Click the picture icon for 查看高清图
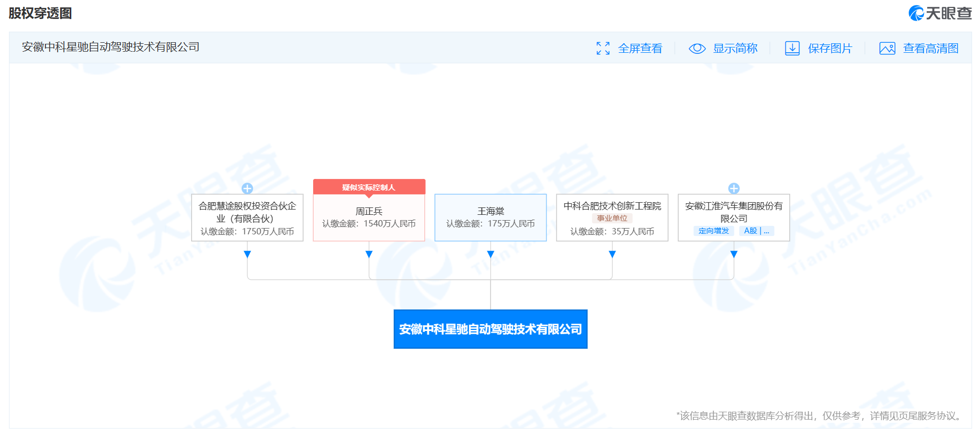 887,48
